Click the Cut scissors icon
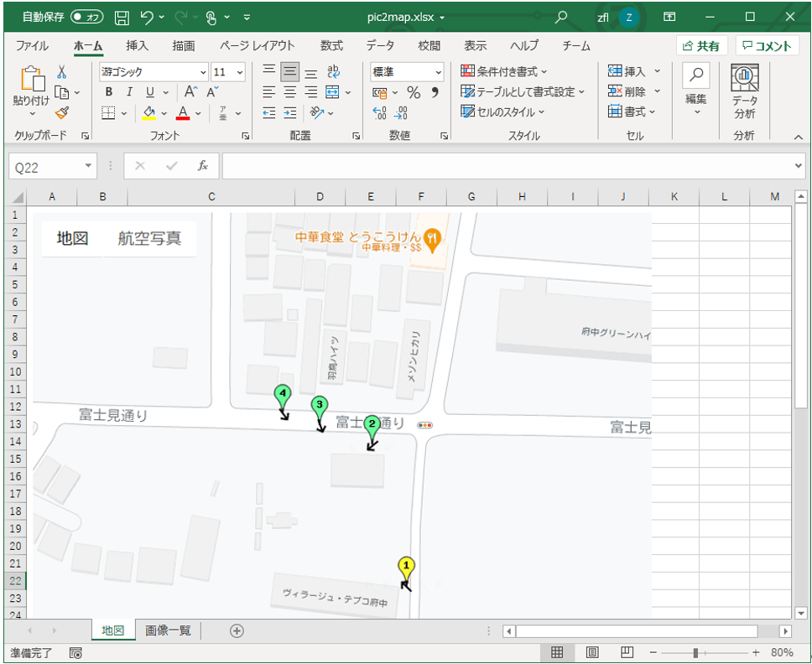The height and width of the screenshot is (664, 812). (61, 72)
